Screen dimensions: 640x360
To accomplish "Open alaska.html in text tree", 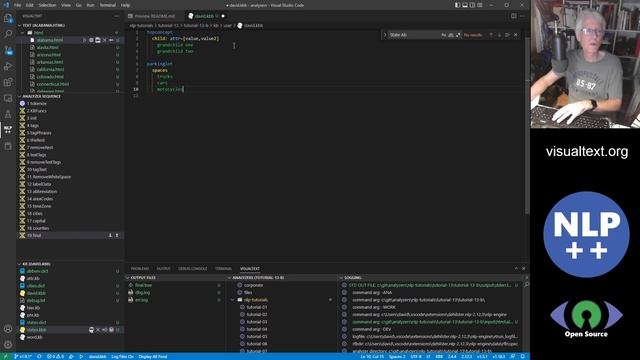I will [48, 47].
